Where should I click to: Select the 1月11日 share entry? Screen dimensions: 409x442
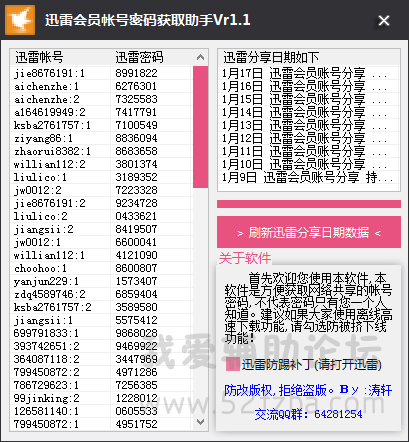coord(309,151)
